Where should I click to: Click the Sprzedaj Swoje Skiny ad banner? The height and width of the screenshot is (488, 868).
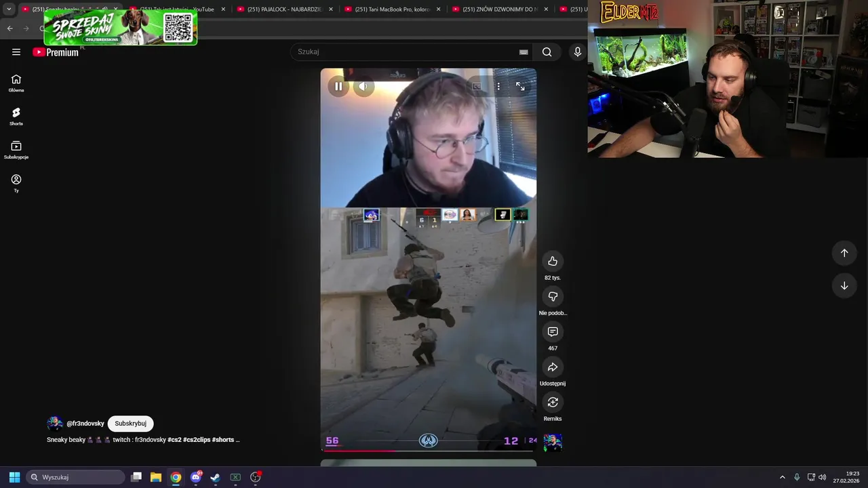[x=121, y=27]
